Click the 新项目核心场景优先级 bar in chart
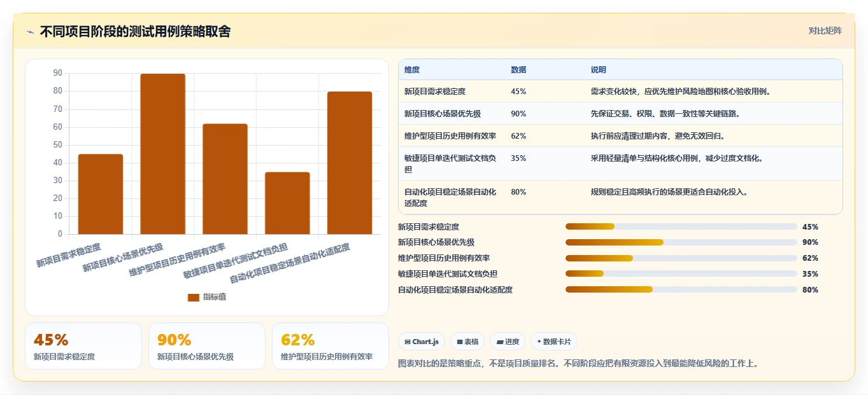This screenshot has width=868, height=395. click(x=163, y=154)
